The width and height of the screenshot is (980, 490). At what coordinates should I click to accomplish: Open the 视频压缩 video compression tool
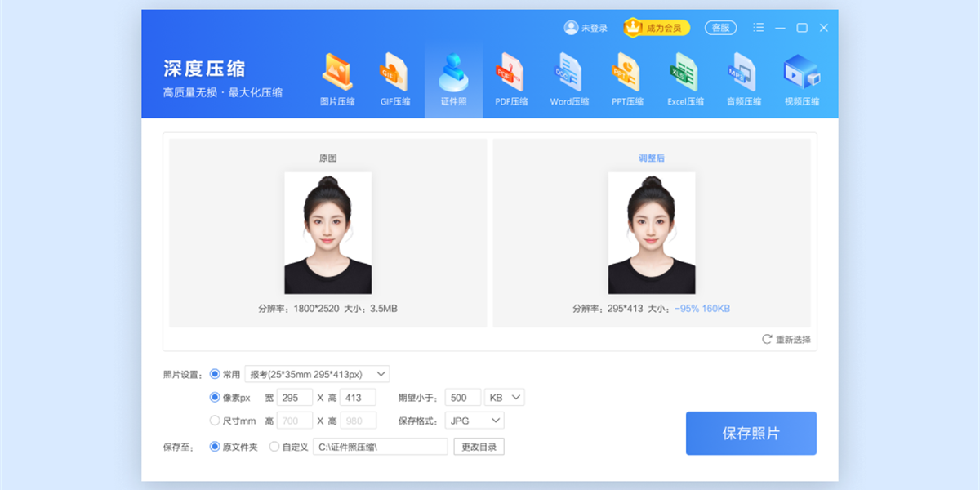coord(801,80)
